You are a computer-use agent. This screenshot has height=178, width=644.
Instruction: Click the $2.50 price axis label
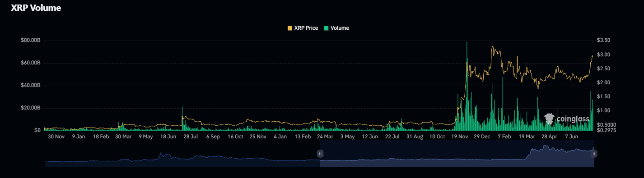[x=603, y=68]
